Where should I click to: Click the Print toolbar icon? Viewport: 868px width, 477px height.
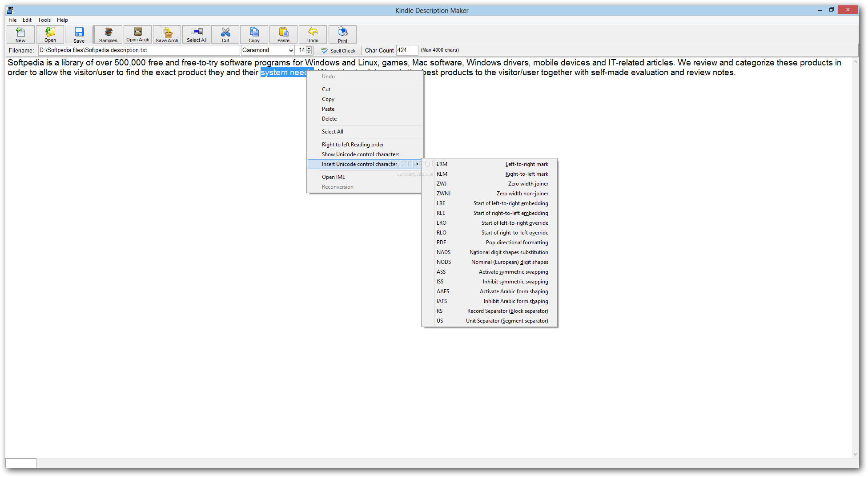pos(342,34)
